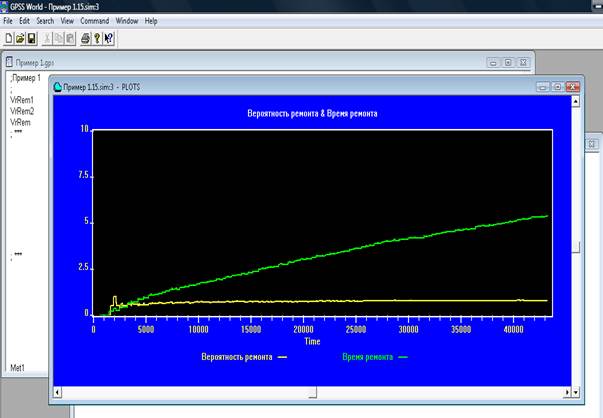Minimize the PLOTS window
The image size is (603, 418).
543,87
